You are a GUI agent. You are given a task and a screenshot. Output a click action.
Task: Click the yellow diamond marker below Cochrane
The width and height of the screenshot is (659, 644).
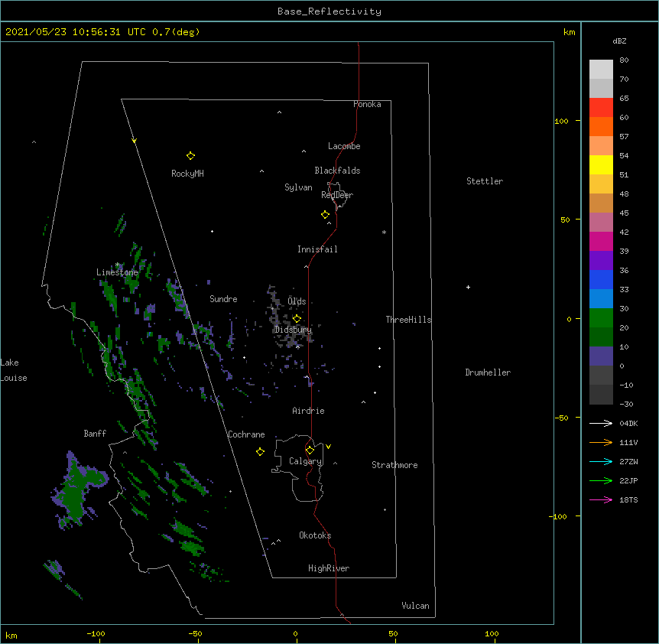[x=260, y=451]
